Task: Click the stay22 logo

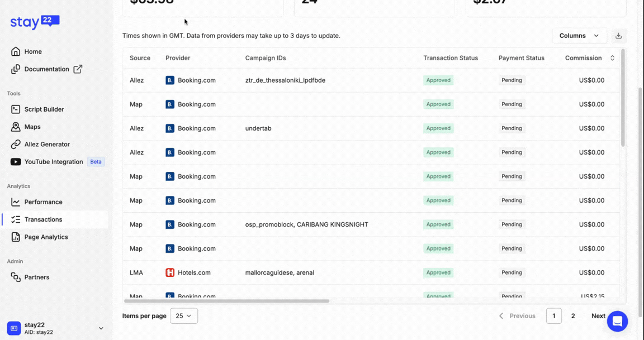Action: click(35, 22)
